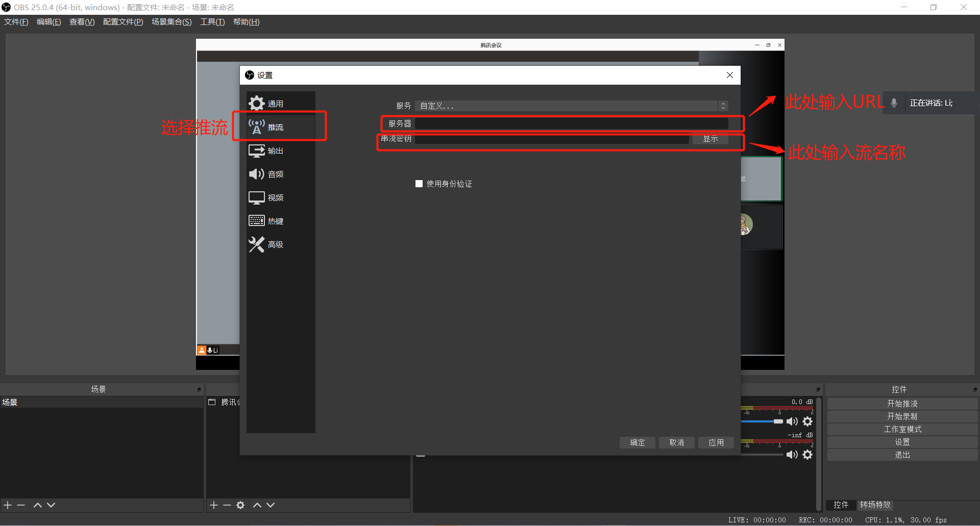980x526 pixels.
Task: Cancel settings with 取消 button
Action: coord(677,442)
